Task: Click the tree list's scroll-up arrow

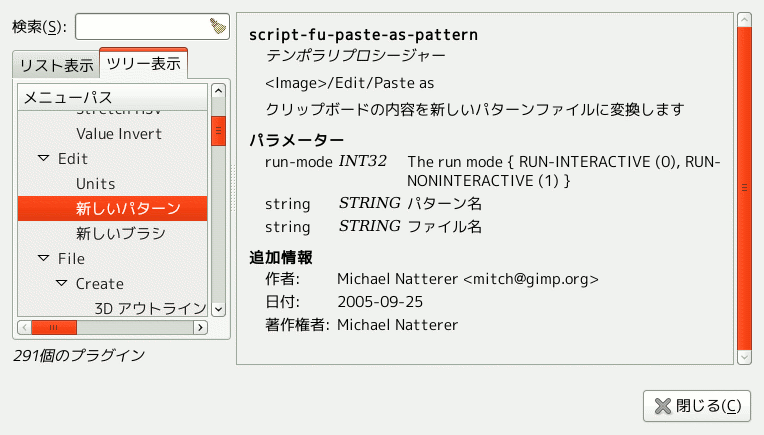Action: click(218, 93)
